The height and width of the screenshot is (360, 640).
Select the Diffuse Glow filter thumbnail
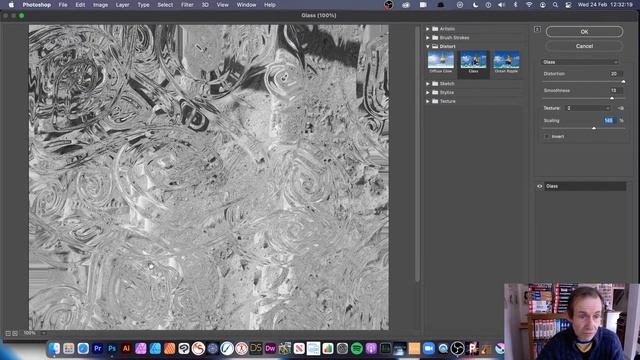tap(440, 62)
